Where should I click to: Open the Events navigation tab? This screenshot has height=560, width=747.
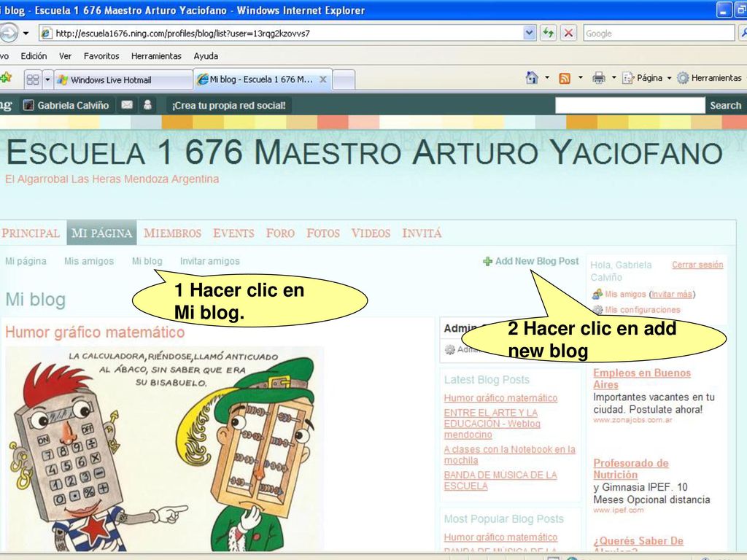[x=233, y=233]
